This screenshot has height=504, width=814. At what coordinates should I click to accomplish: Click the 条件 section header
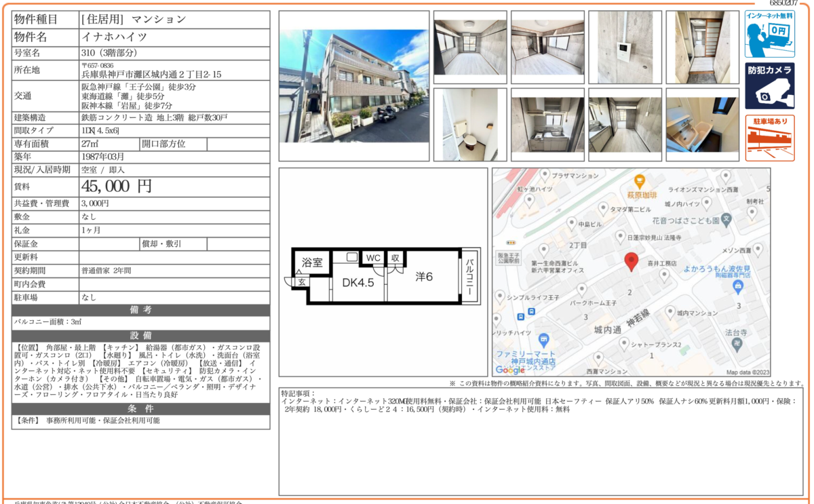(140, 408)
